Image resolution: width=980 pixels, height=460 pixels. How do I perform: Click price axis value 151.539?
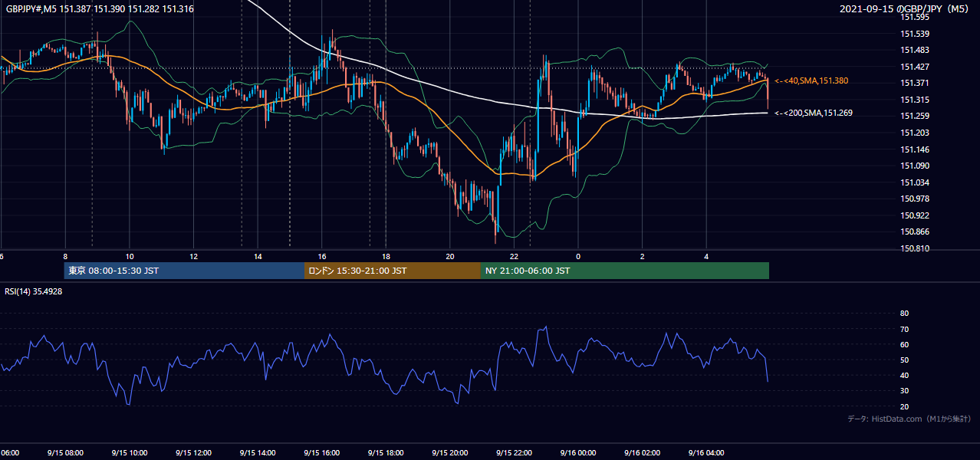(x=915, y=34)
